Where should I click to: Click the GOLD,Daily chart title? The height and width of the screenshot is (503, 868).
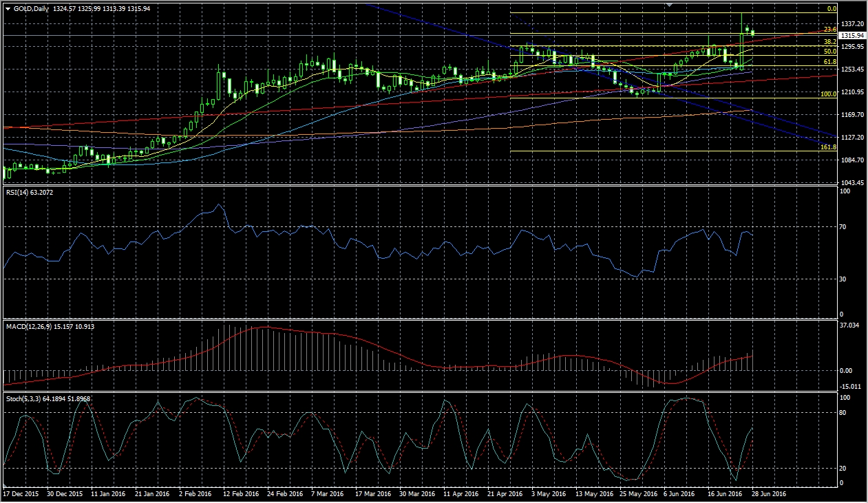pyautogui.click(x=30, y=8)
